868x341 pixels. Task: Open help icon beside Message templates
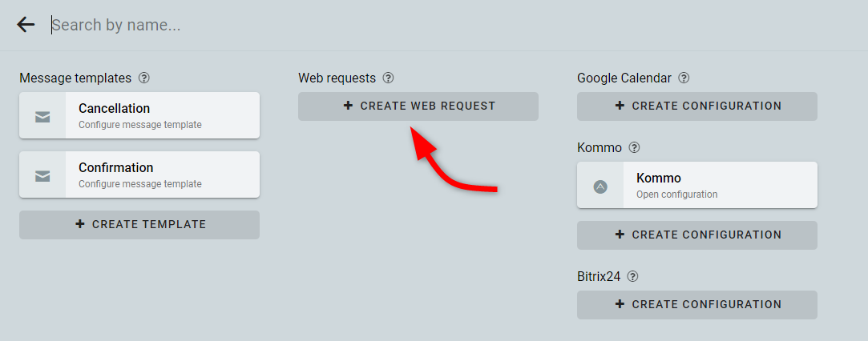coord(144,78)
